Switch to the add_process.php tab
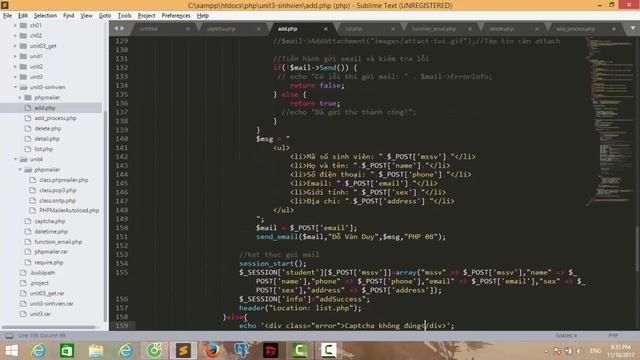This screenshot has width=640, height=360. tap(575, 29)
